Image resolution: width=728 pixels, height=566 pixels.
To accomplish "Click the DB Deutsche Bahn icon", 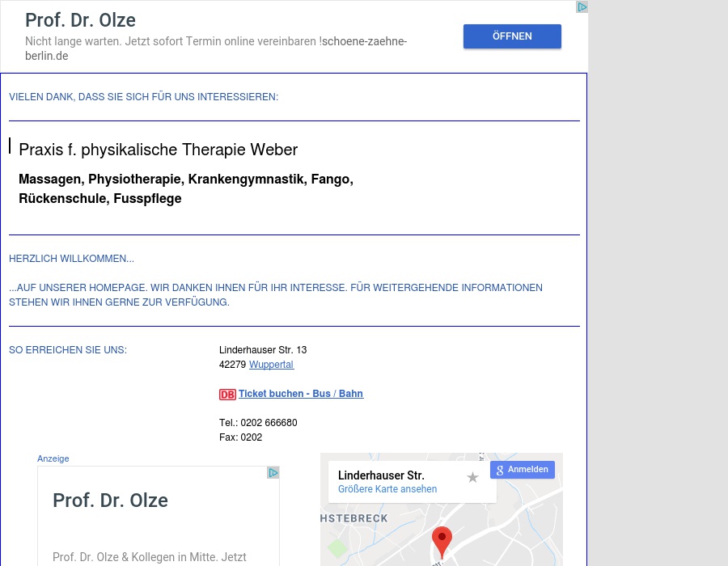I will pyautogui.click(x=227, y=395).
